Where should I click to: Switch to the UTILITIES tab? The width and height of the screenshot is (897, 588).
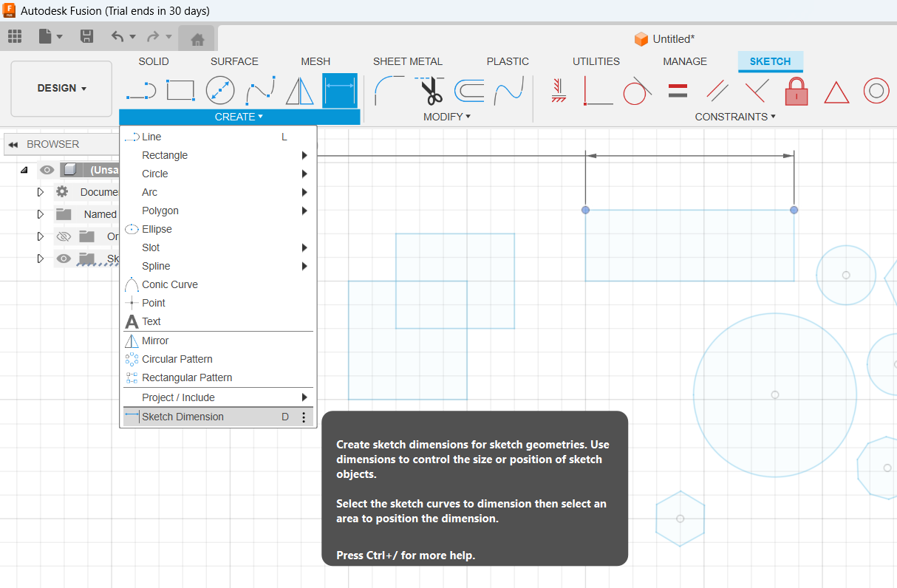click(x=596, y=61)
